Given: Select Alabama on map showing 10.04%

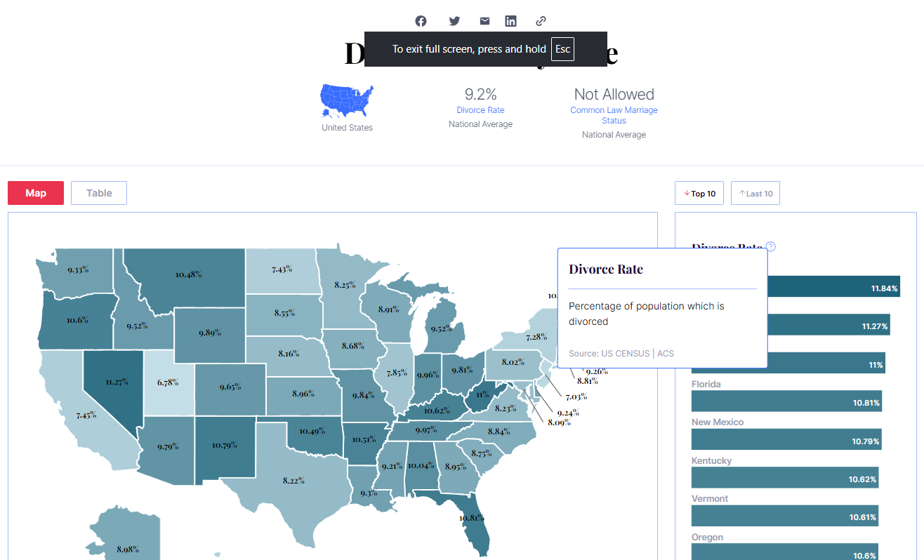Looking at the screenshot, I should 421,465.
